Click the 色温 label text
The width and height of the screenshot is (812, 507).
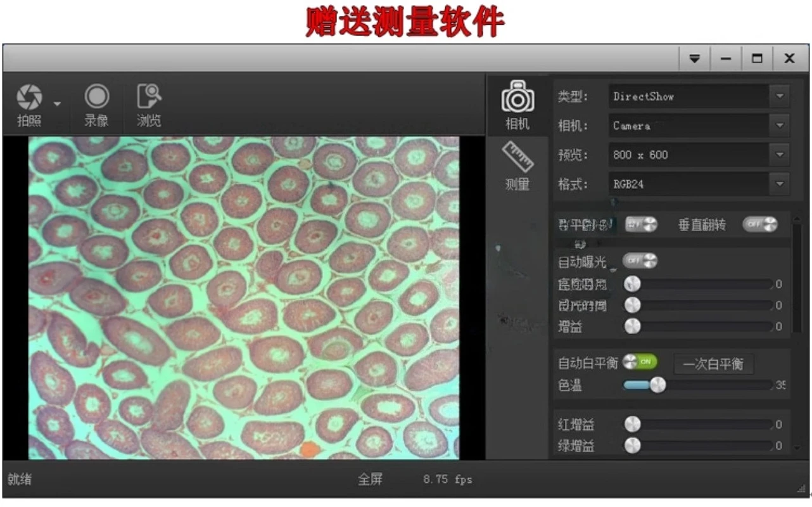(570, 385)
